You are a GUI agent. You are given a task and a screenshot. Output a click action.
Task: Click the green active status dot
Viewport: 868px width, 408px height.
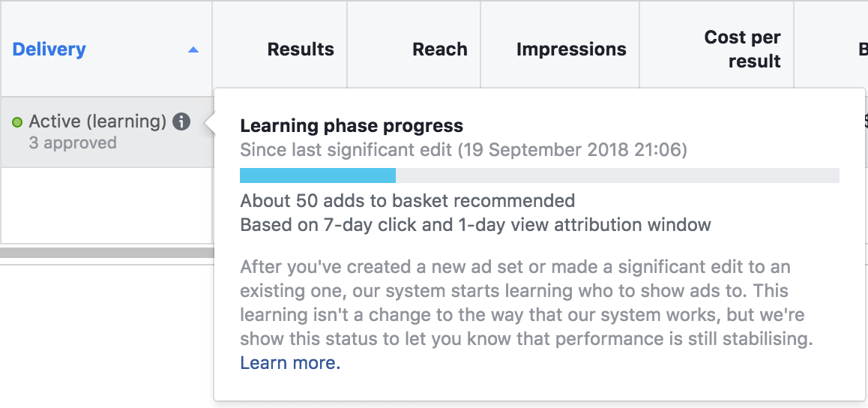coord(17,122)
